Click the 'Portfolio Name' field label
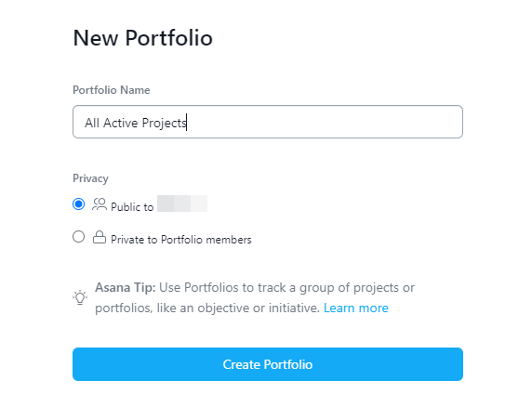This screenshot has height=420, width=532. (112, 90)
